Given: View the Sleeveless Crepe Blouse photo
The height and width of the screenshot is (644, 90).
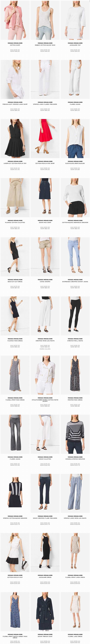Looking at the screenshot, I should 75,138.
